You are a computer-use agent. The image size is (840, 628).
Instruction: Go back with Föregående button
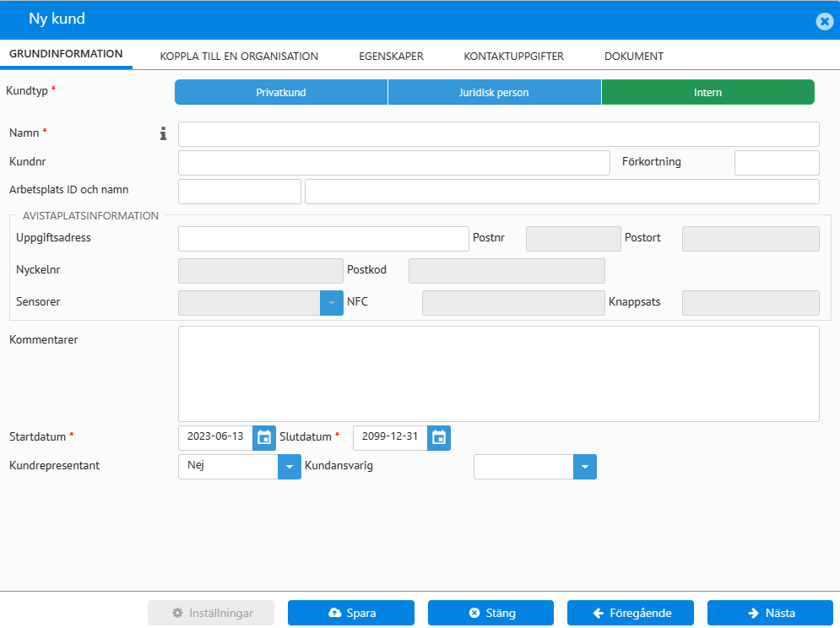click(x=631, y=613)
